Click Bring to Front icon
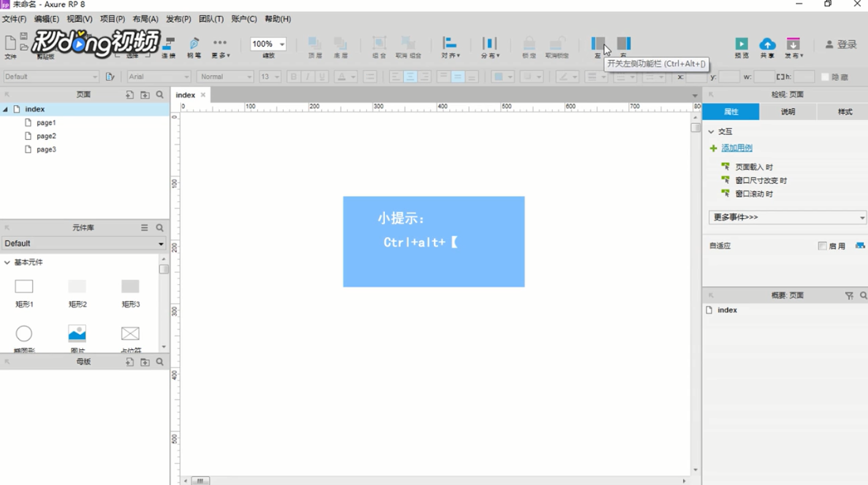The width and height of the screenshot is (868, 485). tap(315, 43)
